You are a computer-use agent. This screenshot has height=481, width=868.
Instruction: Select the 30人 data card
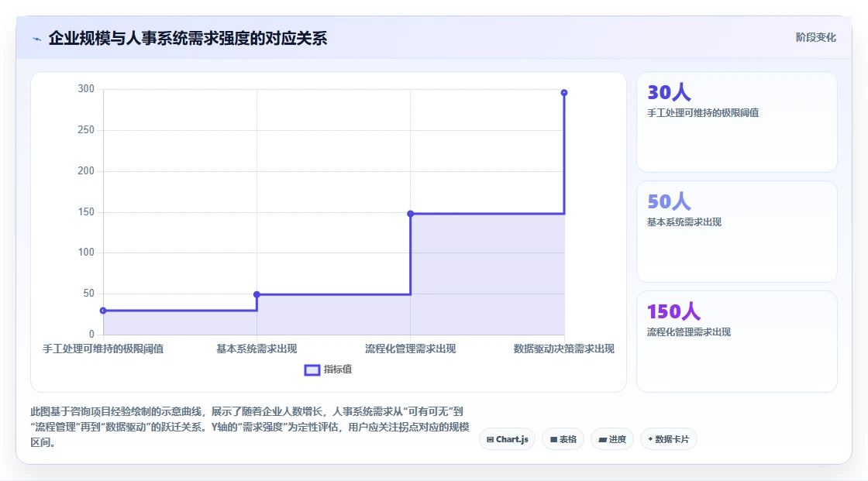click(x=737, y=122)
